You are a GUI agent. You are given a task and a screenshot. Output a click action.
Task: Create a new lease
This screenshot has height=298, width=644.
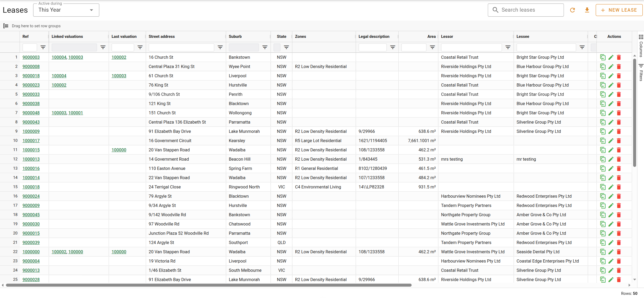coord(619,10)
